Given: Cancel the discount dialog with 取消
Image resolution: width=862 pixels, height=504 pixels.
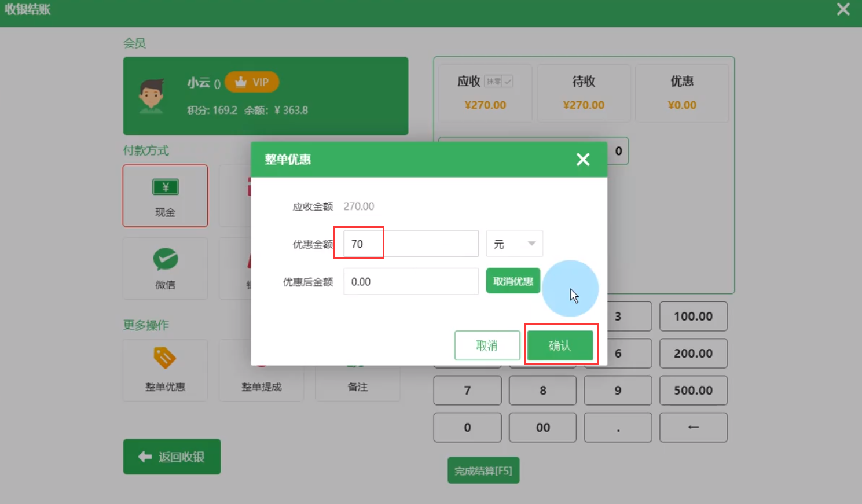Looking at the screenshot, I should (x=487, y=345).
